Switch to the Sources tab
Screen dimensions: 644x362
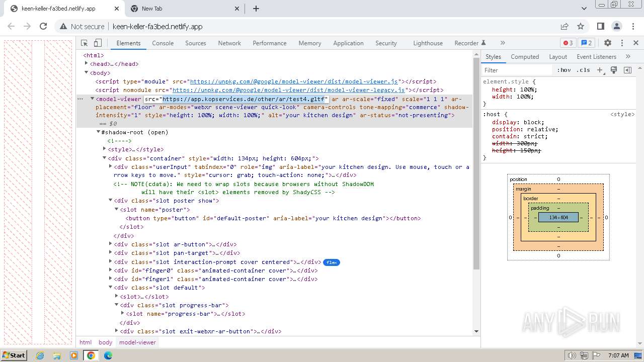(x=196, y=43)
